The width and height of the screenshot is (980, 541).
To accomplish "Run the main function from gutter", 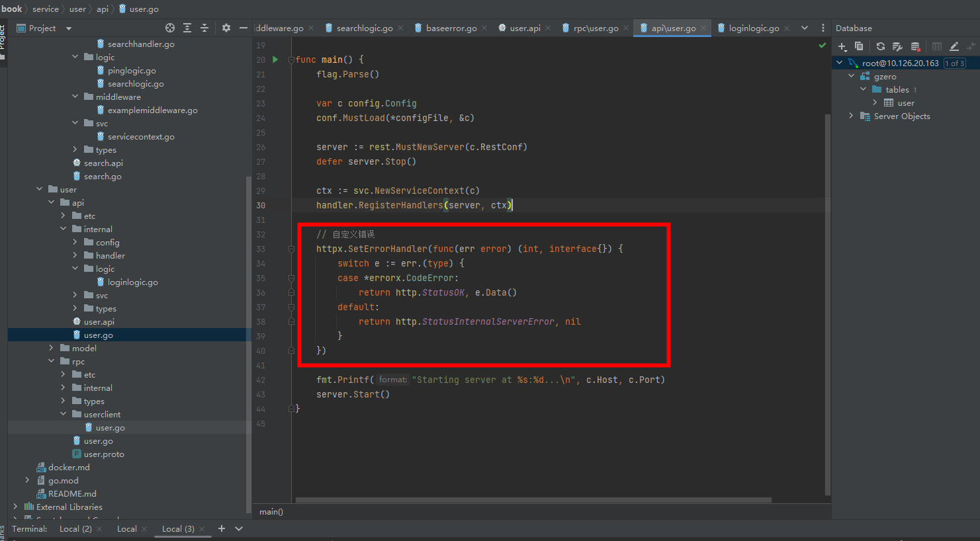I will coord(275,60).
